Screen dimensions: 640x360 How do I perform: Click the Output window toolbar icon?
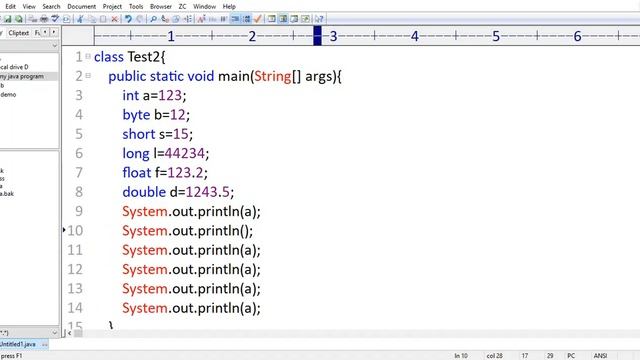coord(294,19)
